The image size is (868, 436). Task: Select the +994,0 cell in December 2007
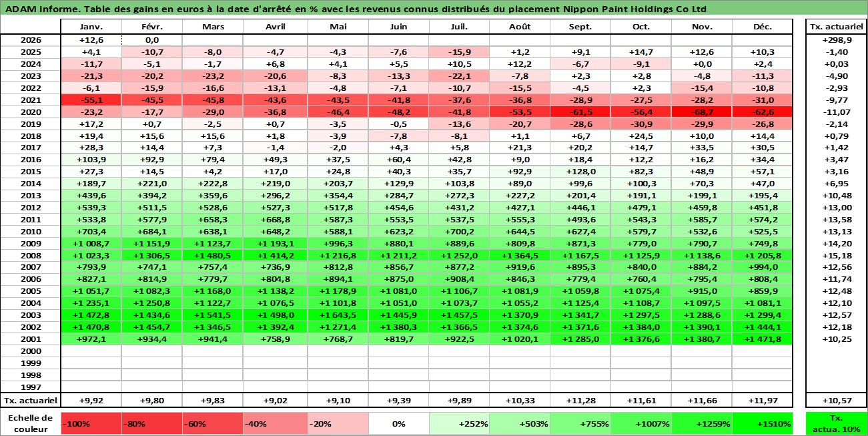(x=763, y=266)
